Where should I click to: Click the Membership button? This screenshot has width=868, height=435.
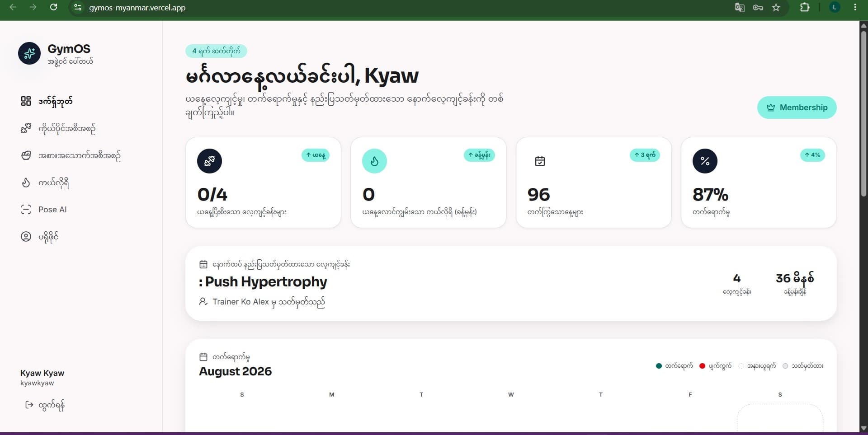[x=797, y=108]
